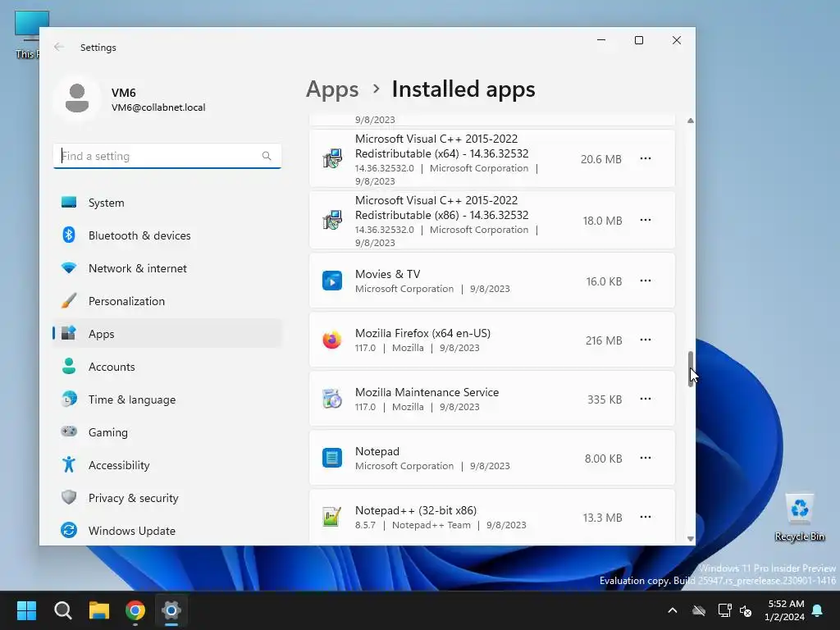Screen dimensions: 840x630
Task: Click the Apps breadcrumb link
Action: 332,89
